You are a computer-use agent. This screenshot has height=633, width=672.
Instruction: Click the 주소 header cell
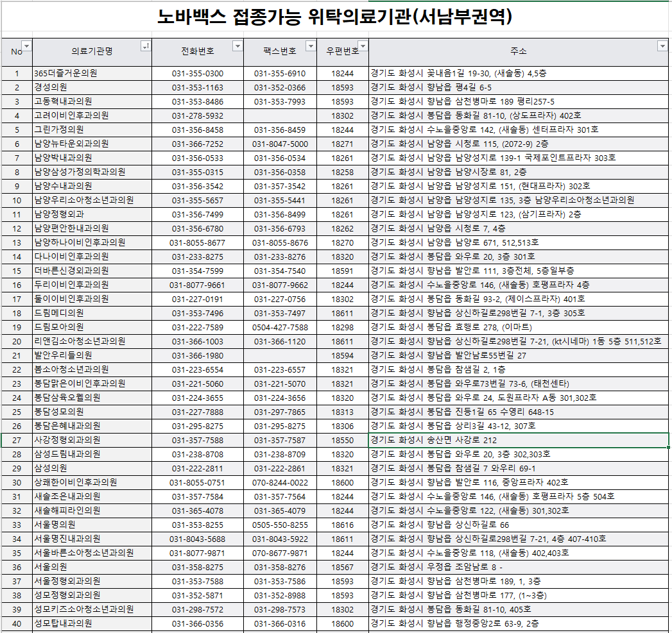click(519, 52)
